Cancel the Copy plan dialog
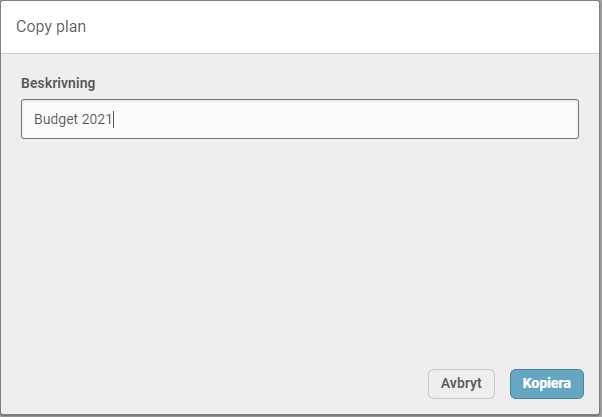 461,384
